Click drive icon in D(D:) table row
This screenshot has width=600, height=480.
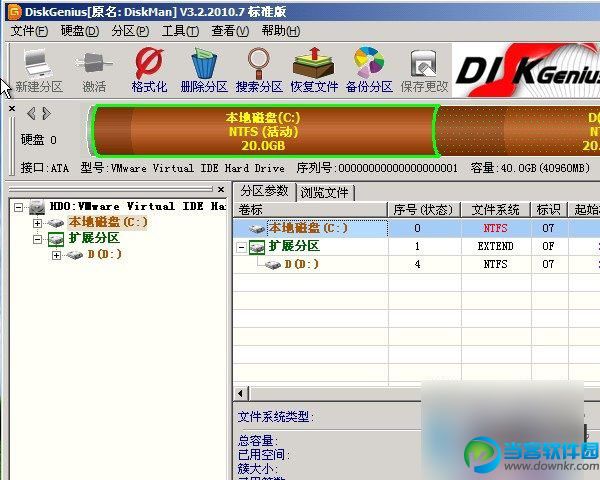(273, 264)
